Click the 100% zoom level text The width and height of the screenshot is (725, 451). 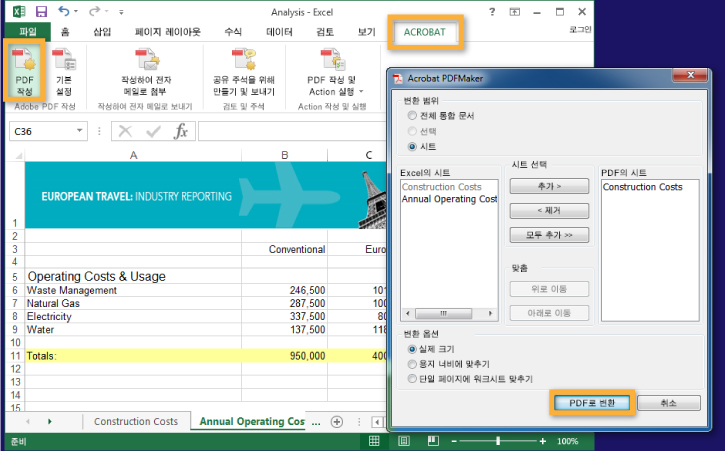pos(567,441)
